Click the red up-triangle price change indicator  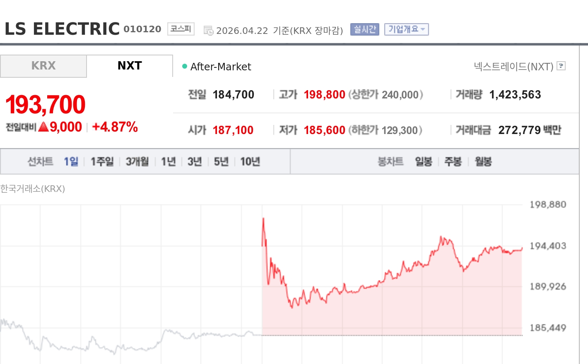tap(43, 127)
